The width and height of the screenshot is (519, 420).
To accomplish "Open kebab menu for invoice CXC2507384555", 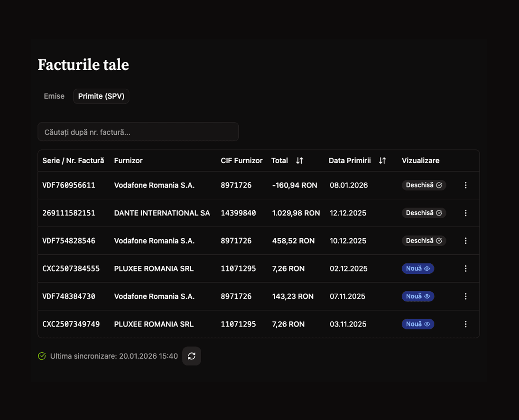I will pyautogui.click(x=465, y=269).
